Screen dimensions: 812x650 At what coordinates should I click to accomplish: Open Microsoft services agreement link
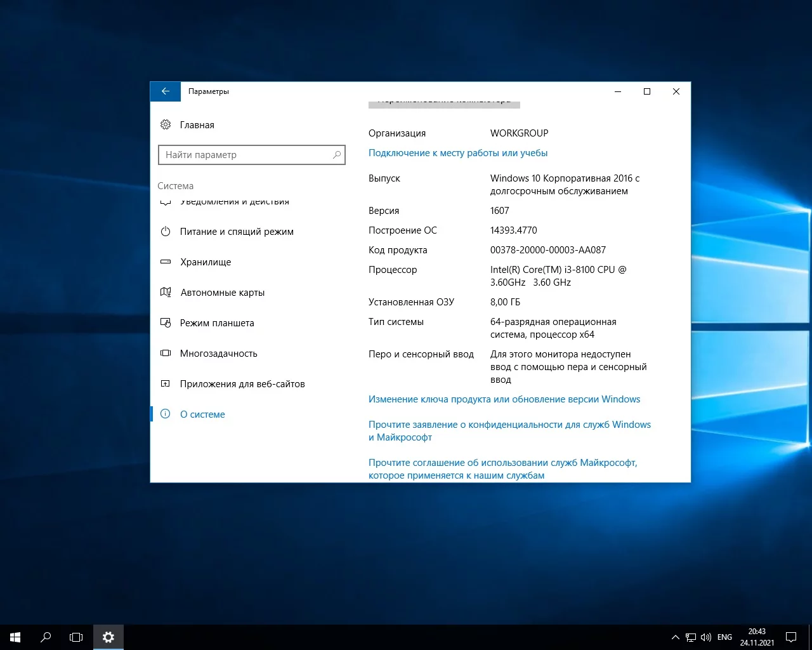(x=502, y=463)
